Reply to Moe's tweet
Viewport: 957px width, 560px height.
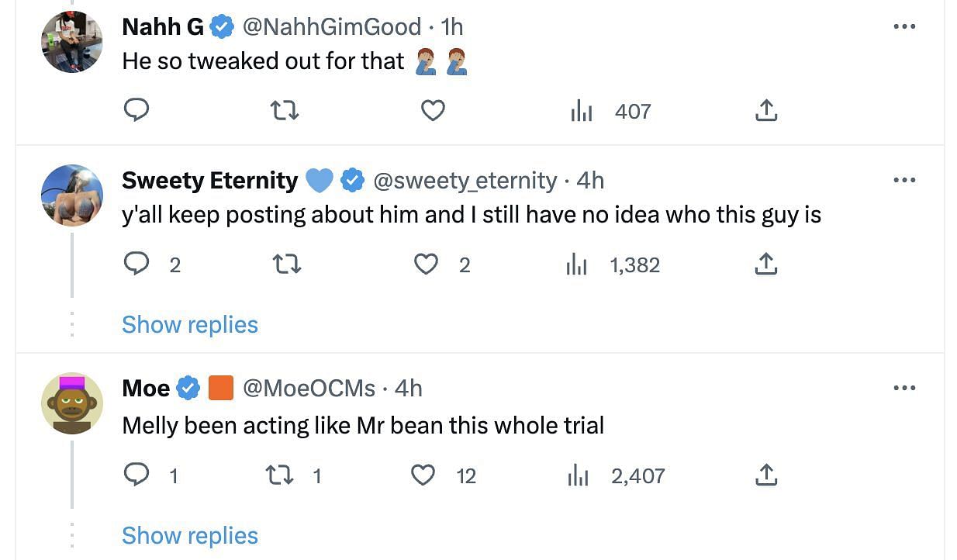pyautogui.click(x=151, y=475)
